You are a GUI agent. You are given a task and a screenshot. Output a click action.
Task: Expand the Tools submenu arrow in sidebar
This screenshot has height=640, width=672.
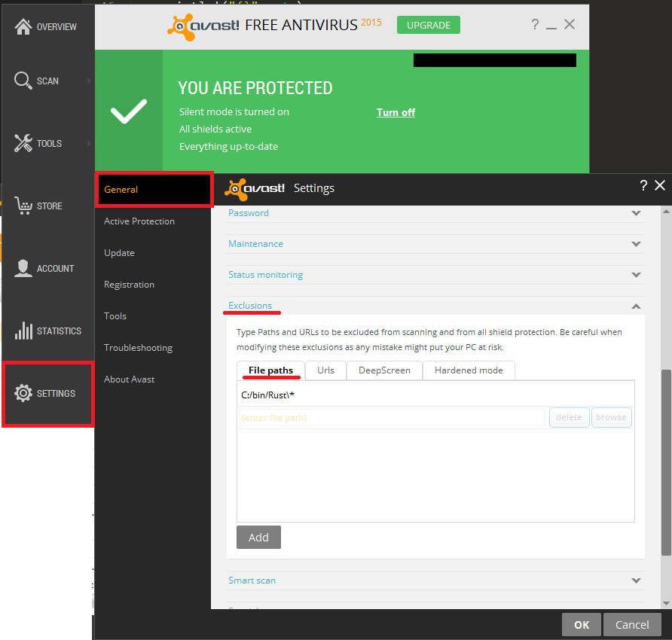[89, 143]
